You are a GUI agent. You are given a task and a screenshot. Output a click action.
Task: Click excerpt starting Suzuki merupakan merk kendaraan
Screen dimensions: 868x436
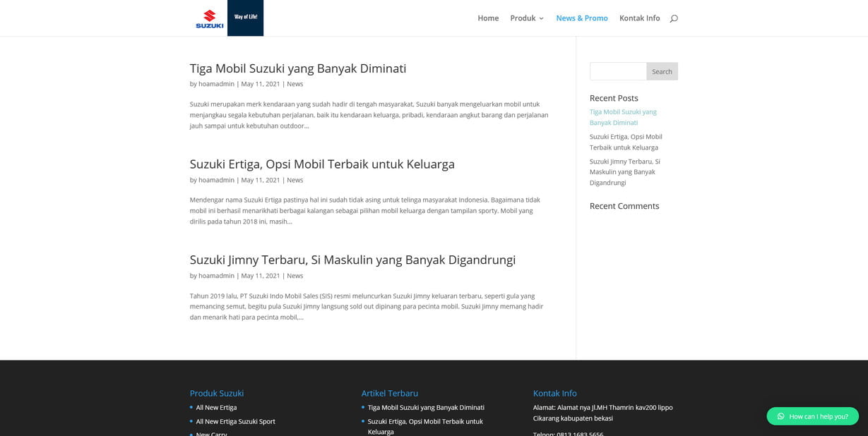pyautogui.click(x=369, y=115)
